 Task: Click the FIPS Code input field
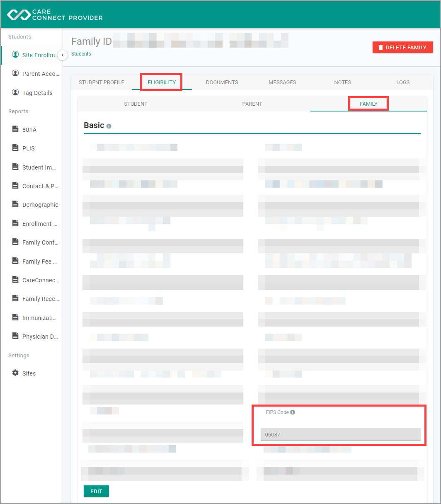(x=340, y=434)
